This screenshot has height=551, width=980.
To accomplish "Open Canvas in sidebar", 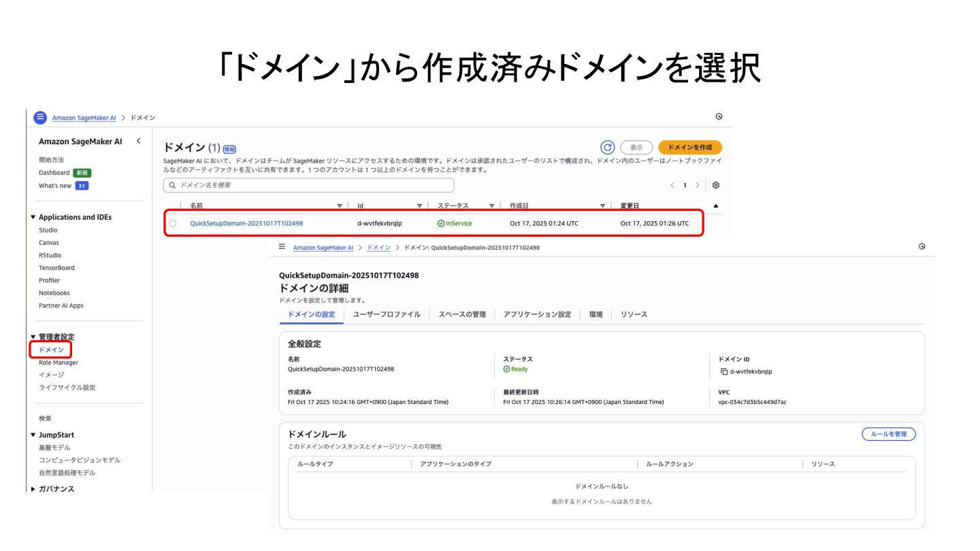I will coord(49,242).
